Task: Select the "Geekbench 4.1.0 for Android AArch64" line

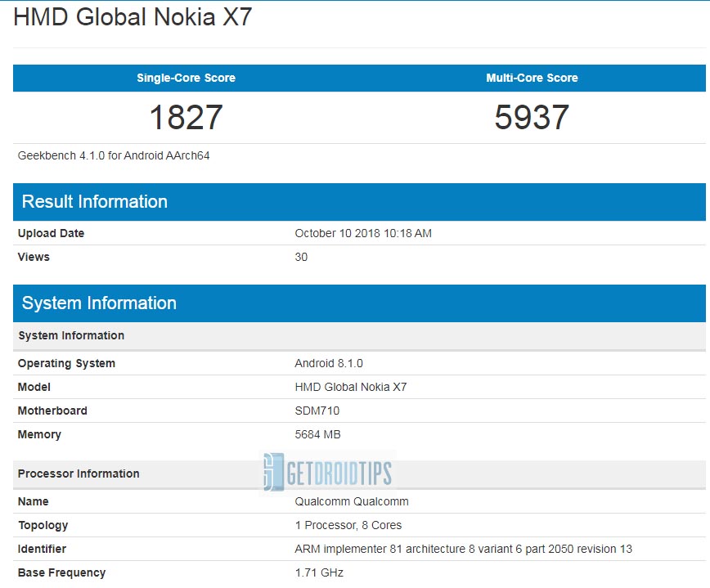Action: tap(114, 155)
